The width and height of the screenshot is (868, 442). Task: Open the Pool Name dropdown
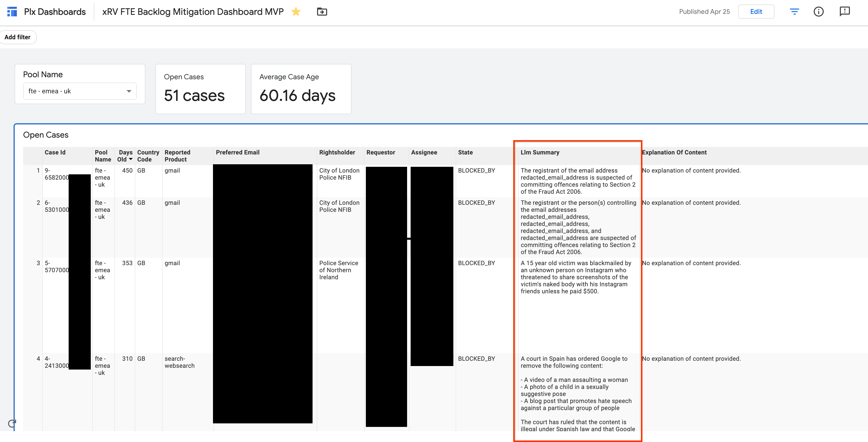(x=80, y=91)
